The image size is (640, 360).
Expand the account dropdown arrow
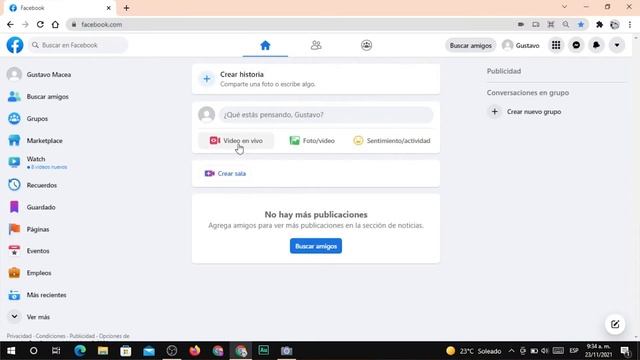coord(617,45)
